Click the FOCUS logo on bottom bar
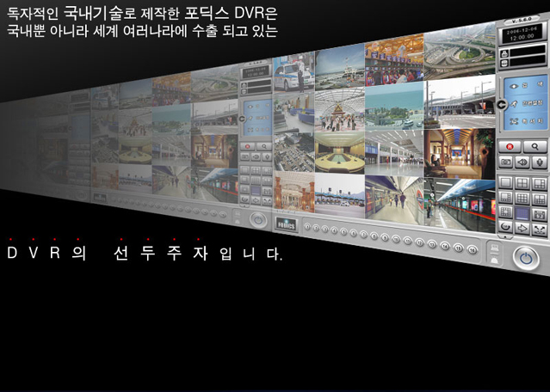 click(x=286, y=225)
